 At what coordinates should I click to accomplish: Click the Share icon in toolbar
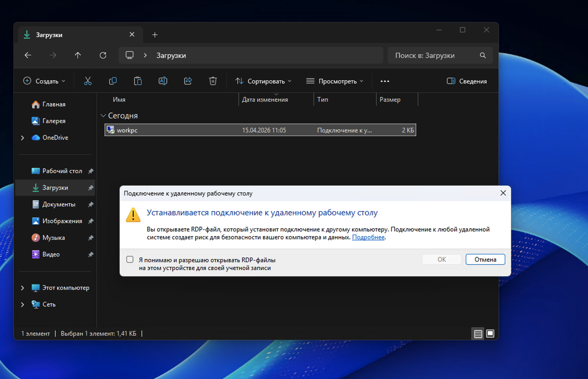188,81
